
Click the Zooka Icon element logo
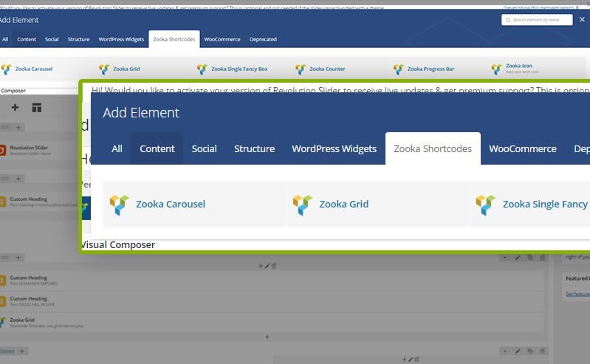pyautogui.click(x=496, y=69)
